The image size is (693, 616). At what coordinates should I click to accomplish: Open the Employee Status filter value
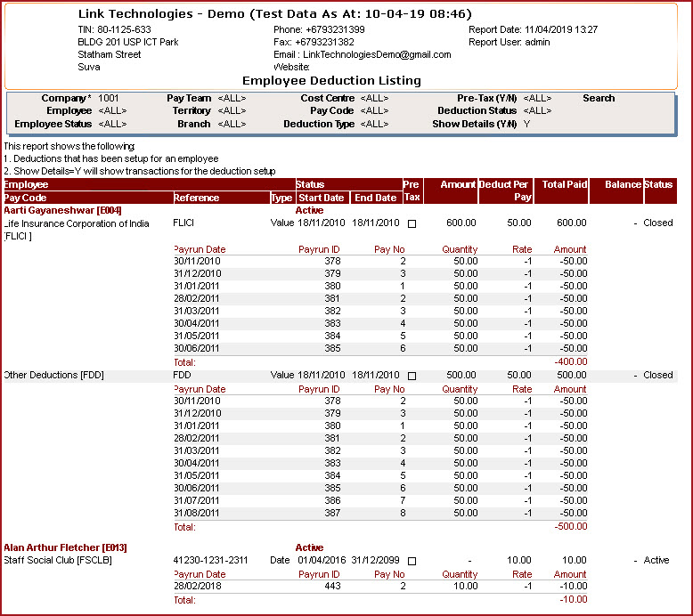click(x=112, y=124)
